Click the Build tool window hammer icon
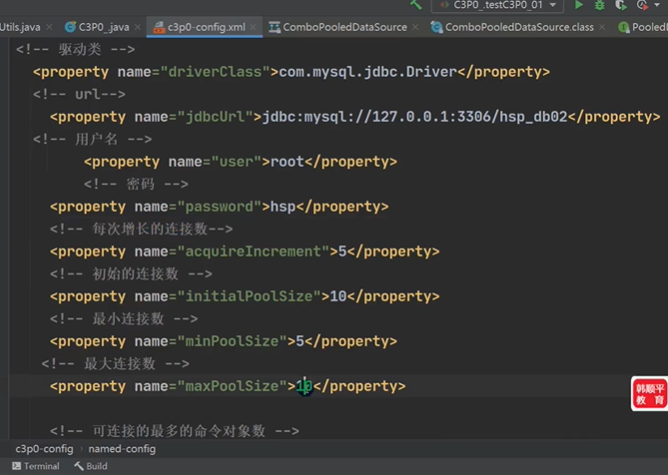 tap(79, 466)
